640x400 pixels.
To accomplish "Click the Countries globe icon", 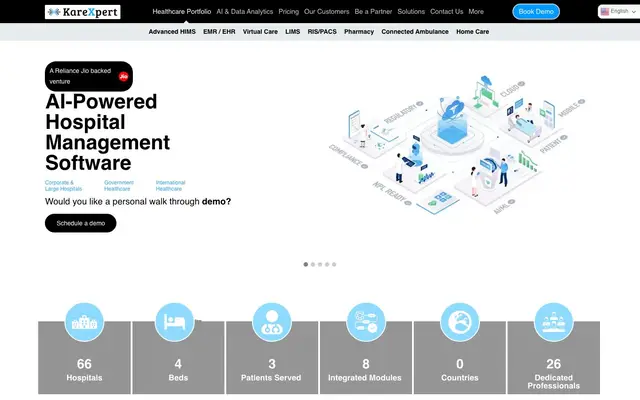I will pyautogui.click(x=460, y=322).
